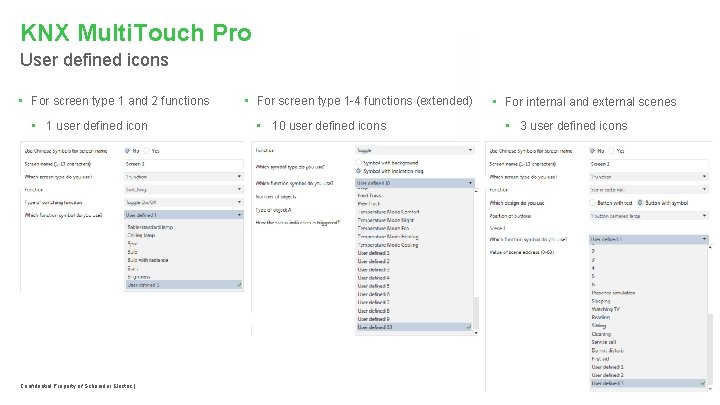Choose 'User defined 4' list entry
Image resolution: width=720 pixels, height=405 pixels.
374,278
